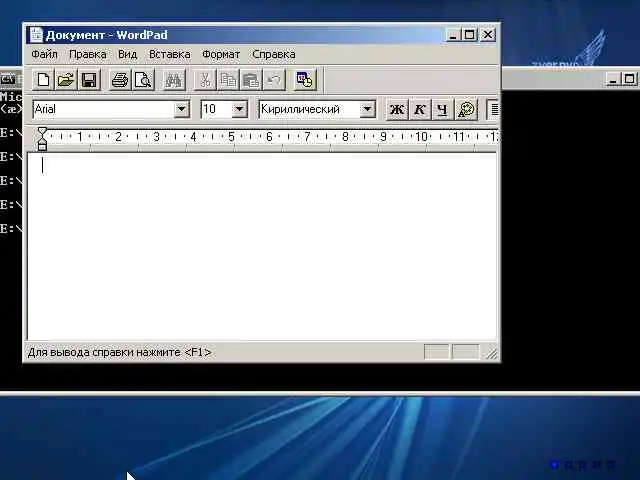Click the indent marker on the ruler
Viewport: 640px width, 480px height.
pos(42,139)
